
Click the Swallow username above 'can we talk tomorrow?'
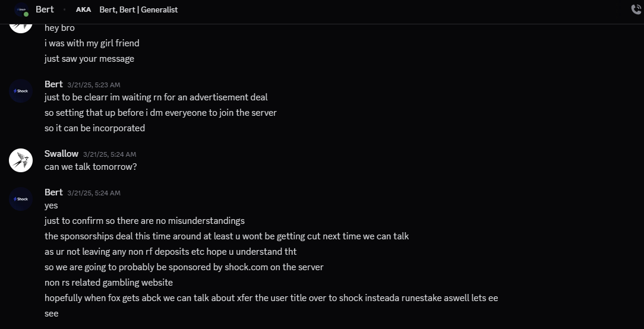(x=61, y=154)
